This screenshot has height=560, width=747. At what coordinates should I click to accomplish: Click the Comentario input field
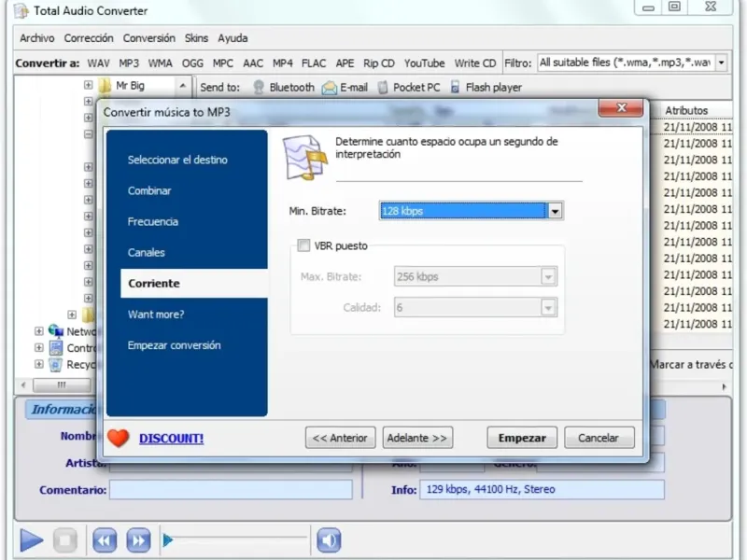[231, 489]
